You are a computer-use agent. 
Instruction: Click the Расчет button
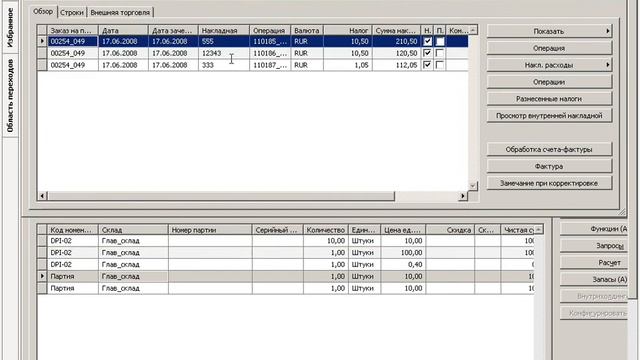pos(595,262)
